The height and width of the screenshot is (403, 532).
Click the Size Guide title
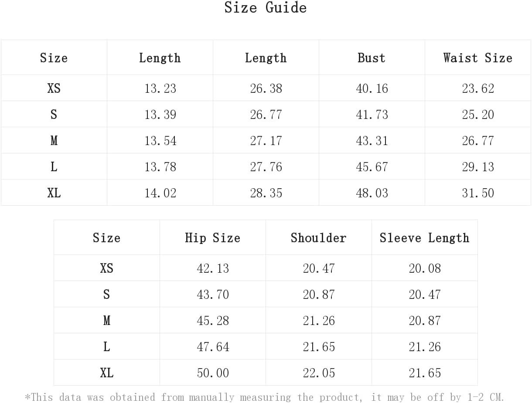(x=266, y=7)
